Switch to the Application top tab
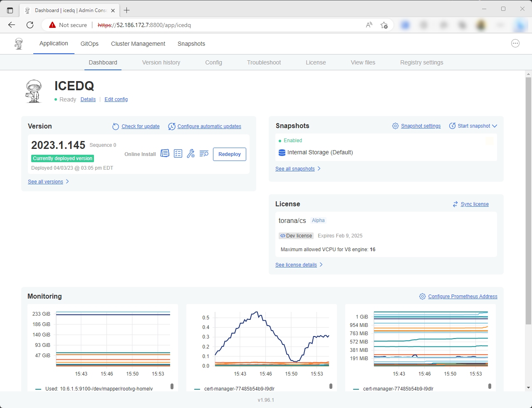Screen dimensions: 532x408 54,43
